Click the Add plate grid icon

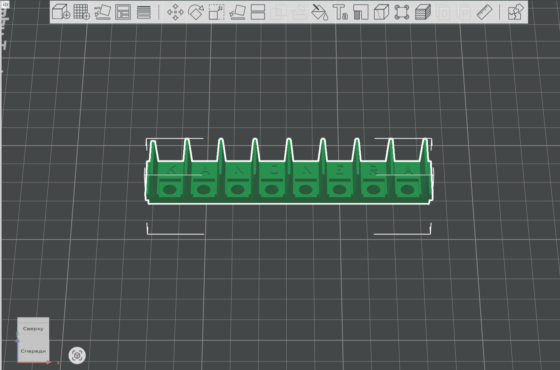point(81,12)
